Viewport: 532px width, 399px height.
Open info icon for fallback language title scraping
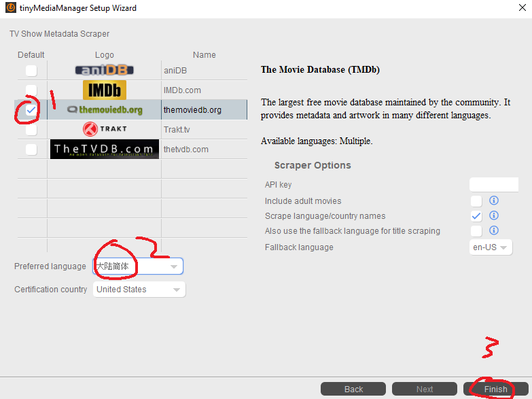[x=494, y=230]
